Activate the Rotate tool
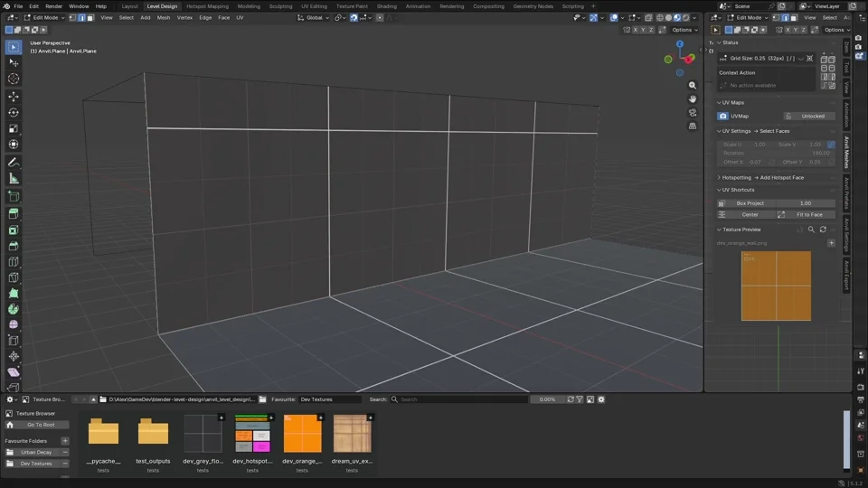The height and width of the screenshot is (488, 868). 14,112
